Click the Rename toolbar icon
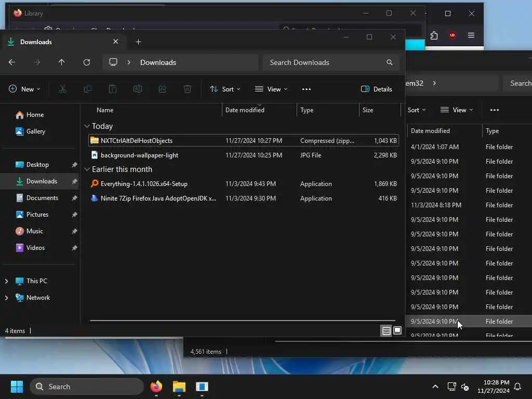The height and width of the screenshot is (399, 532). coord(137,89)
